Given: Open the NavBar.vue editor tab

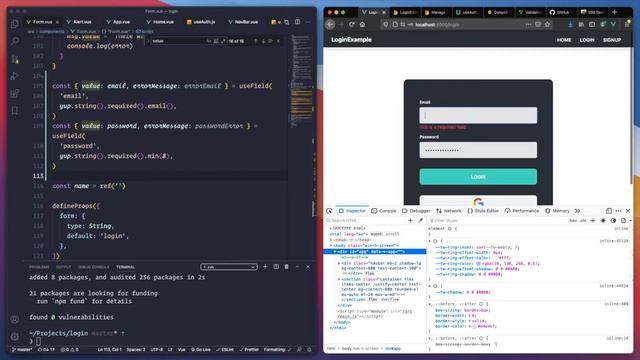Looking at the screenshot, I should [243, 22].
